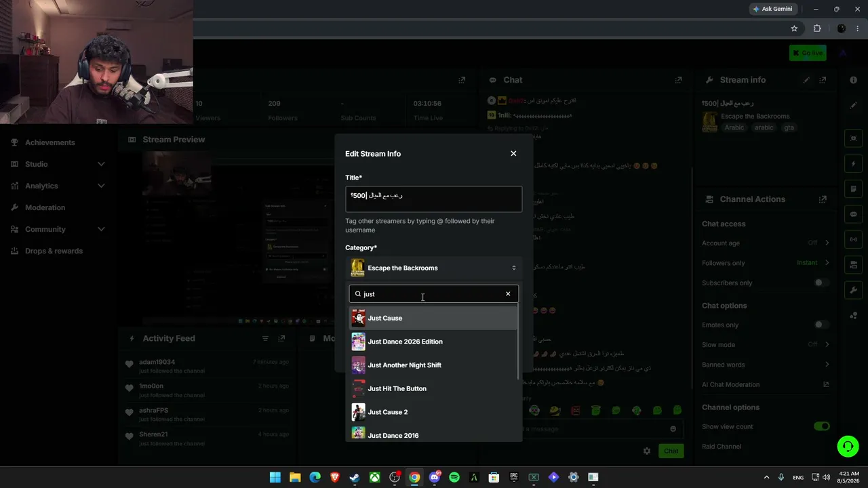Click the chat message input box
This screenshot has height=488, width=868.
(x=597, y=429)
